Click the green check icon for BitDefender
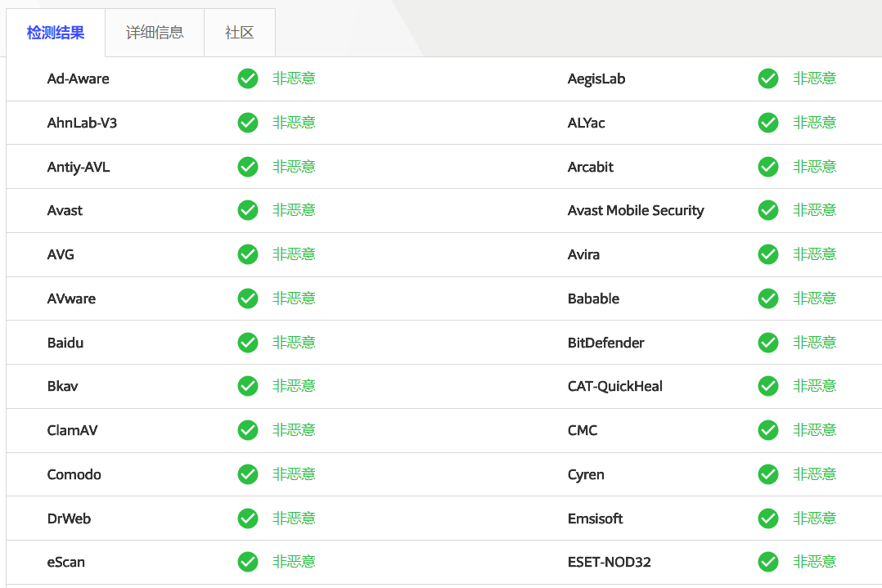The image size is (882, 588). (x=767, y=343)
